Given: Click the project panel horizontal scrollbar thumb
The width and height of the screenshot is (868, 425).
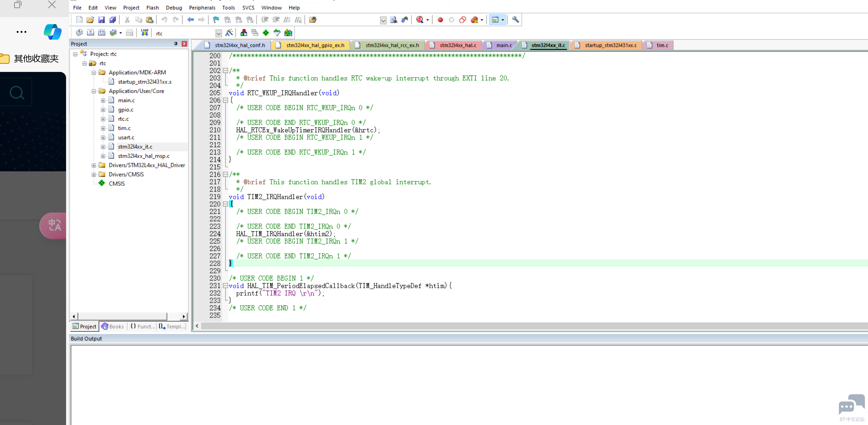Looking at the screenshot, I should click(x=122, y=316).
